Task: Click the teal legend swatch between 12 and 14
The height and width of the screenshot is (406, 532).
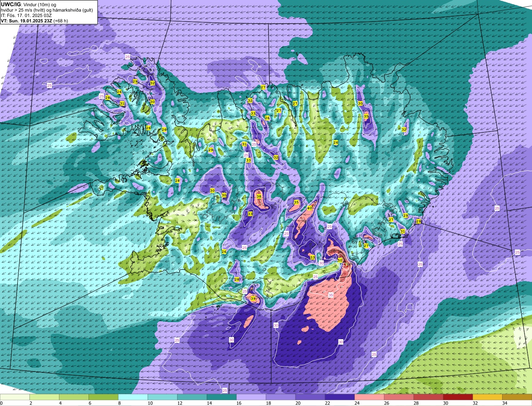Action: click(192, 397)
